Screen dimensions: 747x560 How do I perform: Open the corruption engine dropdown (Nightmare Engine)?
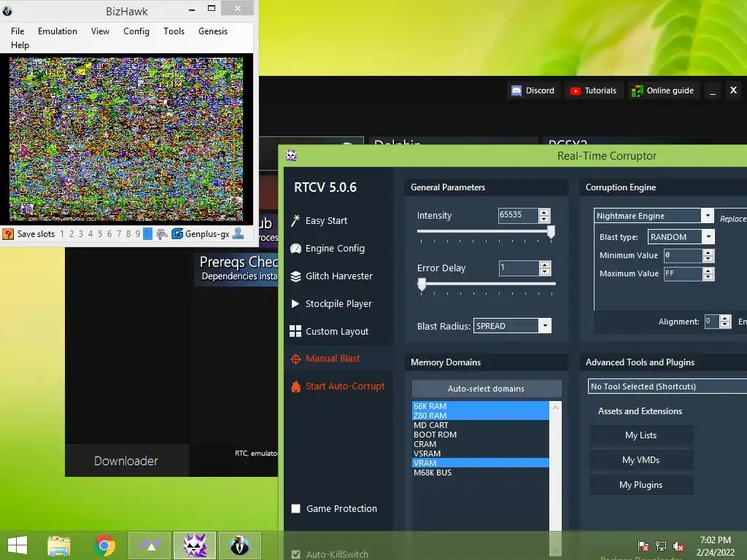coord(708,216)
